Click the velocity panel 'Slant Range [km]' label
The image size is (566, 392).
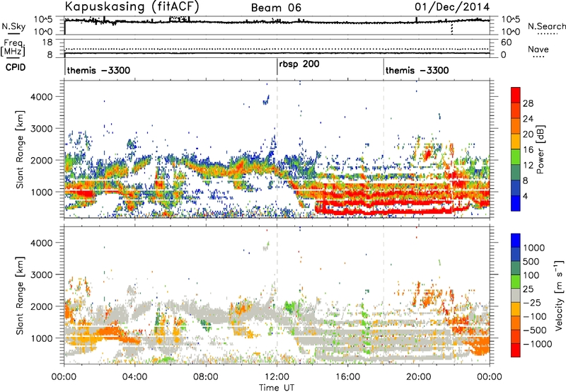[20, 295]
